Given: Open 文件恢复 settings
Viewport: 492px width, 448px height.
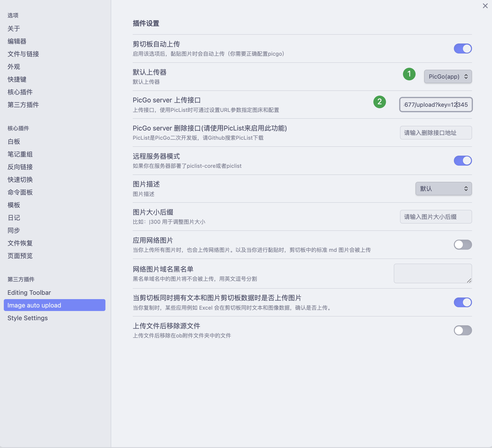Looking at the screenshot, I should tap(20, 243).
